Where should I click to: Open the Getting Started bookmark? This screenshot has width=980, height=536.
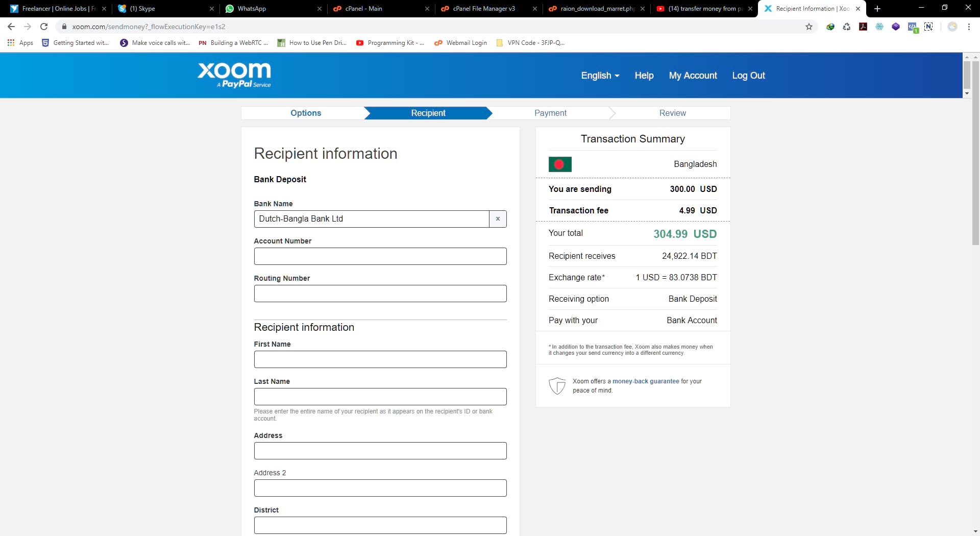pos(75,43)
